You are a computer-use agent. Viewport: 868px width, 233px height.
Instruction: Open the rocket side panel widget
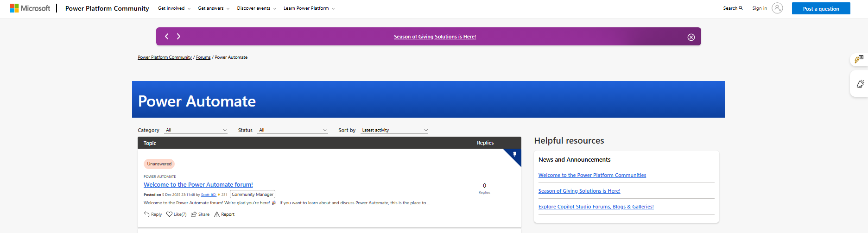tap(860, 84)
